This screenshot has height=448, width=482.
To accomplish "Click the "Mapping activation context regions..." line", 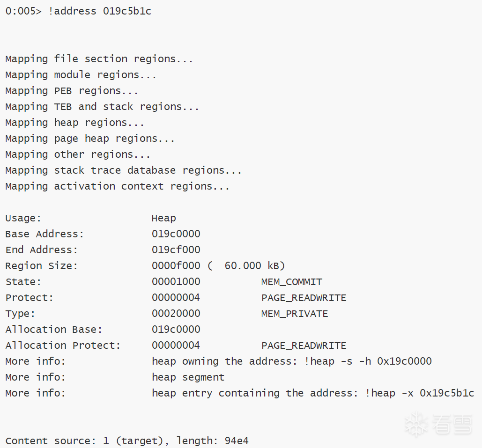I will 117,186.
